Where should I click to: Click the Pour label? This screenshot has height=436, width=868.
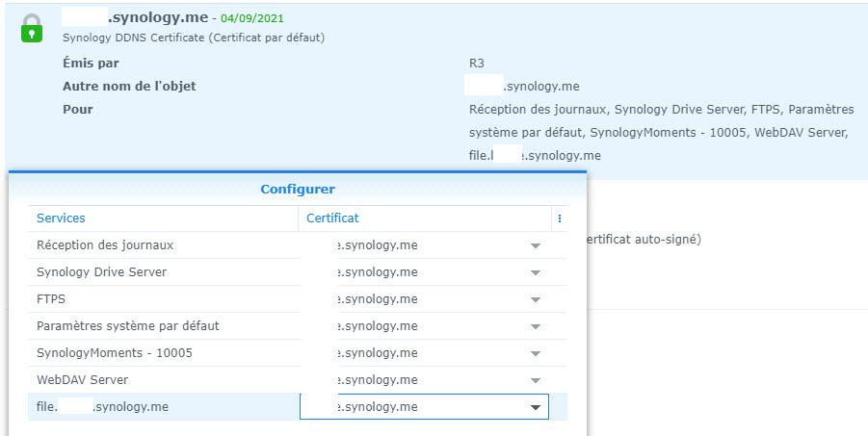[77, 110]
